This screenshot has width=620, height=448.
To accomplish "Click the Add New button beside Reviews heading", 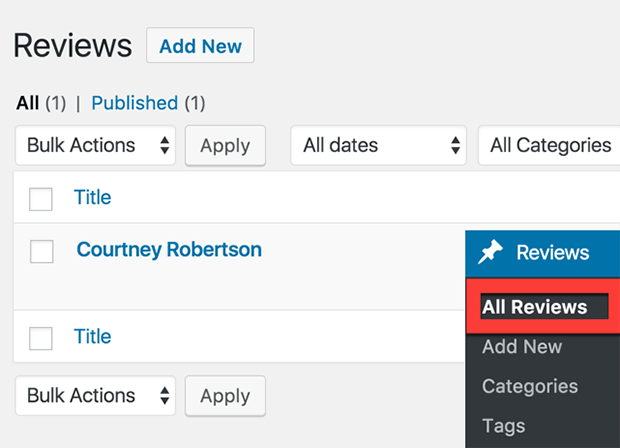I will point(200,45).
